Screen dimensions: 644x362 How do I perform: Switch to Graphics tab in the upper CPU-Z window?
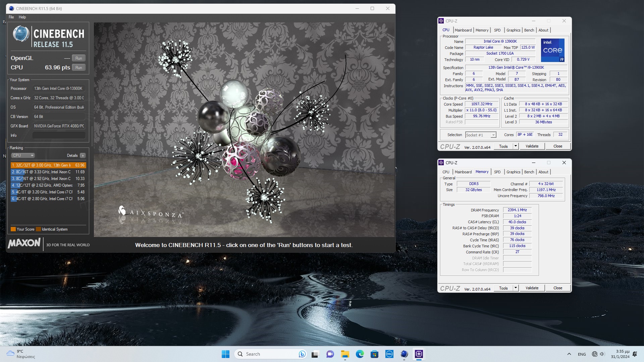513,30
